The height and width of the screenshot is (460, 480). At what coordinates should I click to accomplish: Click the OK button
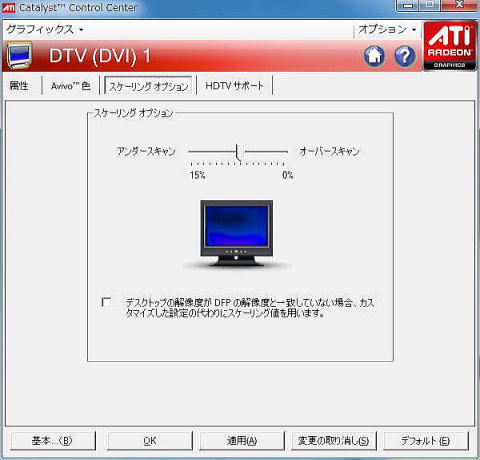coord(150,441)
